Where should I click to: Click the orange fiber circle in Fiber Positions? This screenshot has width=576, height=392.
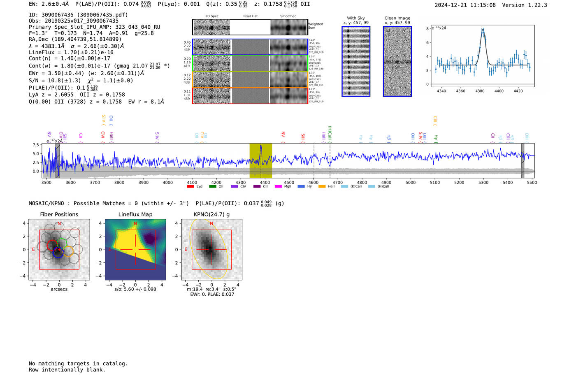click(x=68, y=251)
